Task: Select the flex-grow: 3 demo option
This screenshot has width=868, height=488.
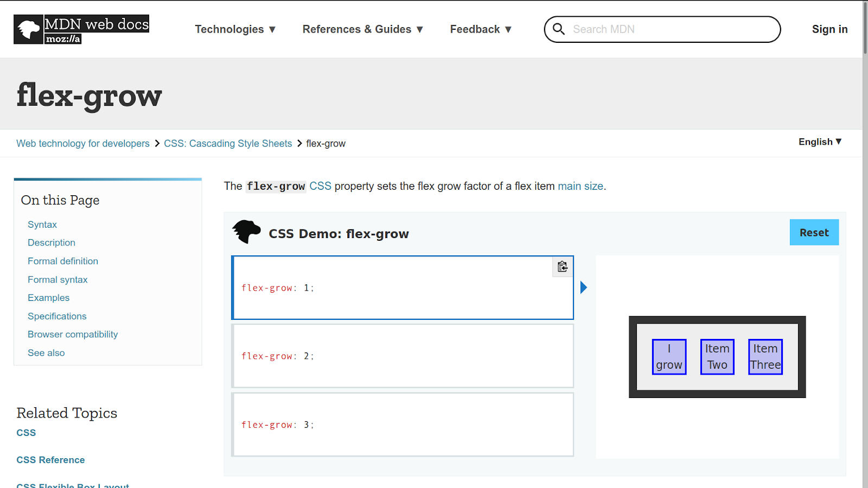Action: (403, 424)
